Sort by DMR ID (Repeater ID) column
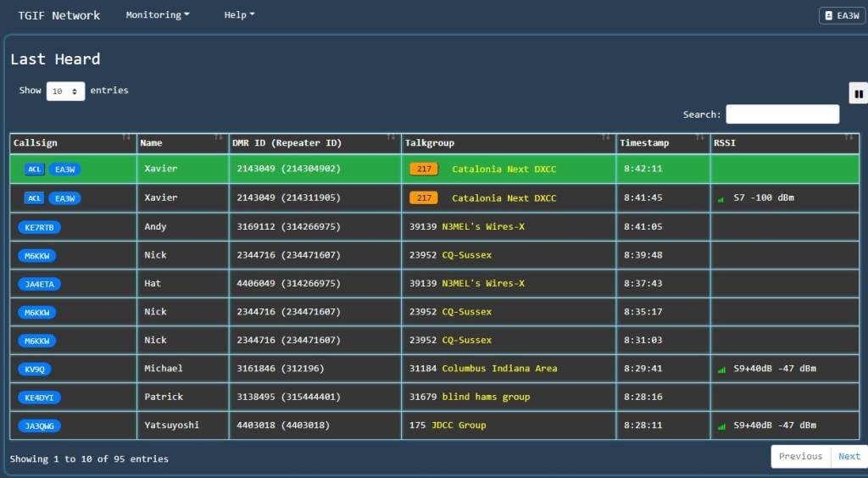The width and height of the screenshot is (868, 478). click(314, 143)
